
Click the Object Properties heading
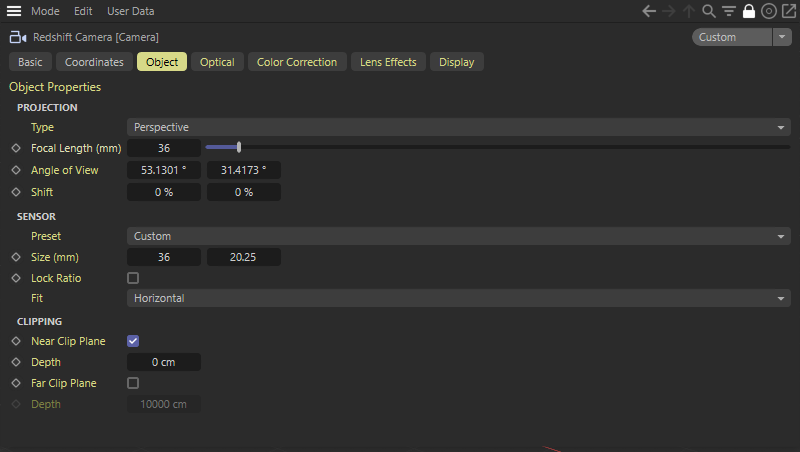tap(55, 87)
